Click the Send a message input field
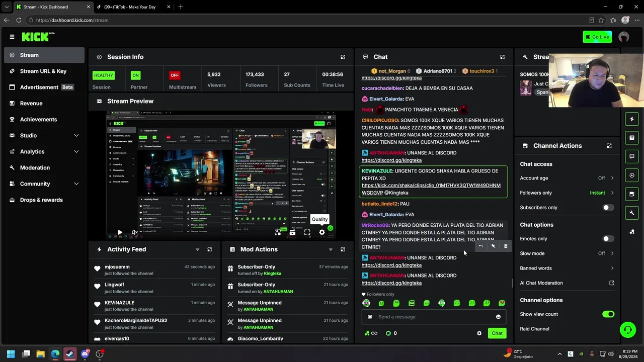The height and width of the screenshot is (362, 644). [x=434, y=317]
